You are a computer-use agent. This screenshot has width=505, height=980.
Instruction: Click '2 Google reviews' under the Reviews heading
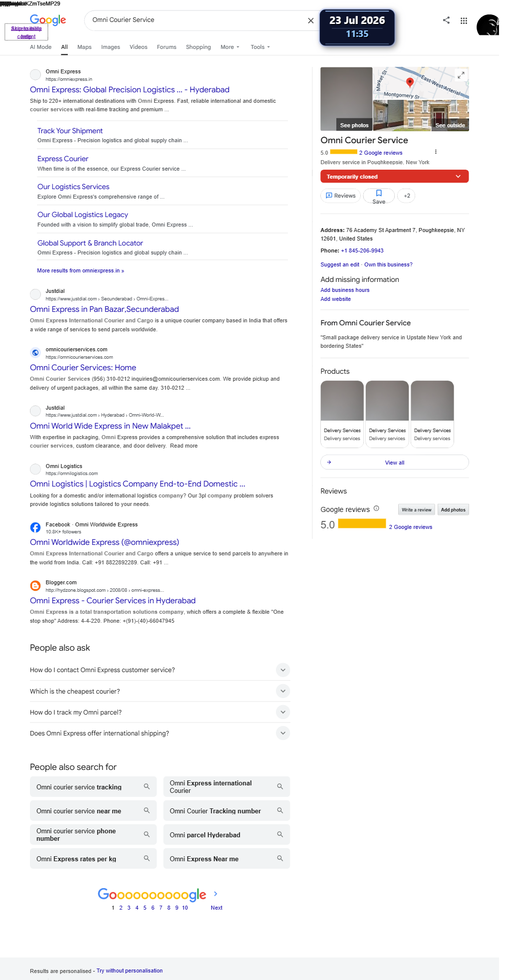[410, 527]
